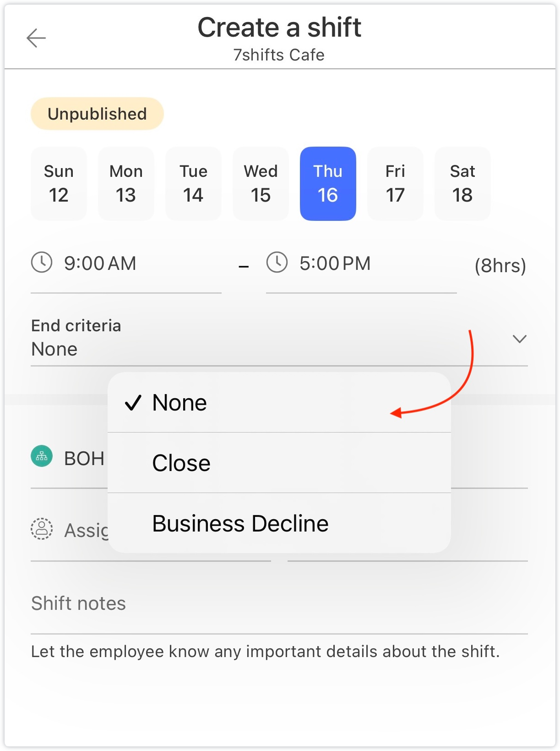Choose Close as end criteria

(x=279, y=463)
